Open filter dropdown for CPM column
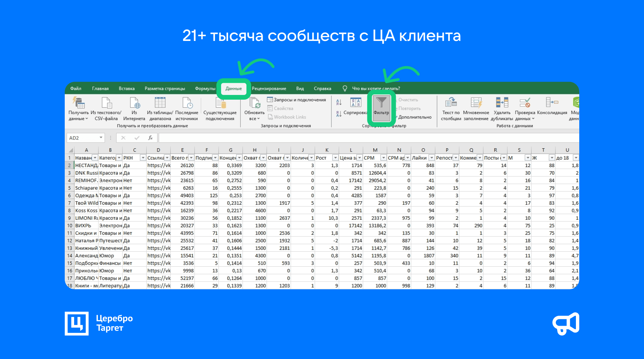This screenshot has height=359, width=644. click(x=383, y=158)
